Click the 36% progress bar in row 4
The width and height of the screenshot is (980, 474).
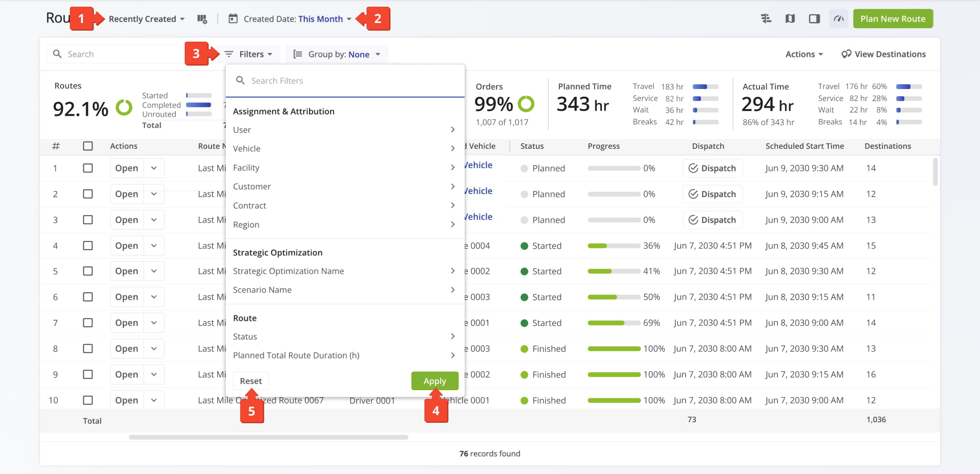click(614, 246)
